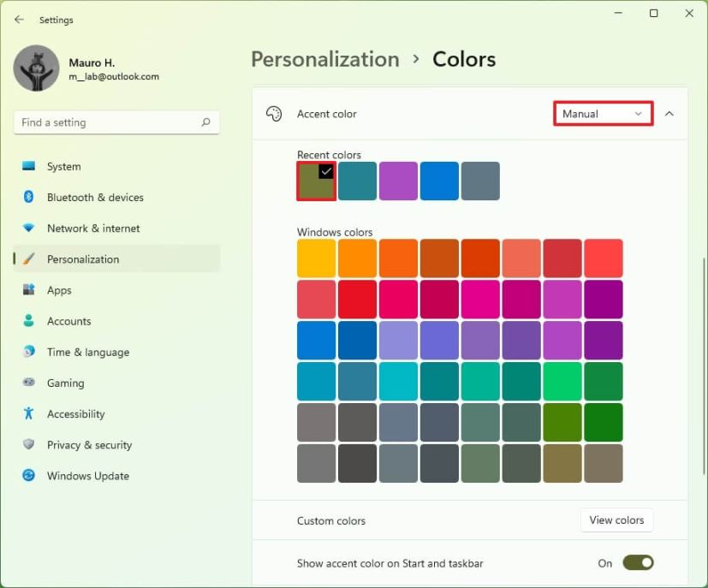The height and width of the screenshot is (588, 708).
Task: Click the Network wifi icon
Action: [28, 228]
